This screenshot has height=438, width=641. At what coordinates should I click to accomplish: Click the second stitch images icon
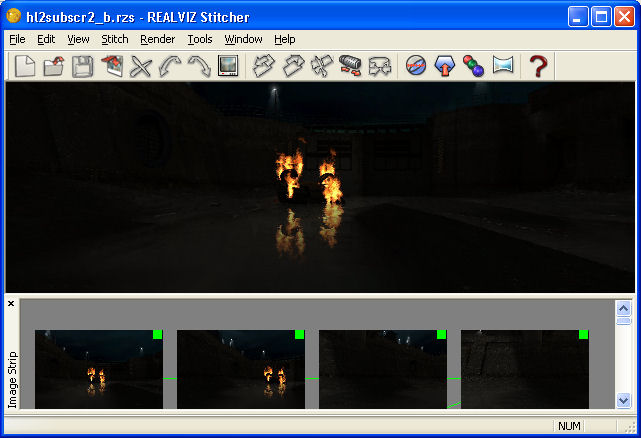pos(293,66)
